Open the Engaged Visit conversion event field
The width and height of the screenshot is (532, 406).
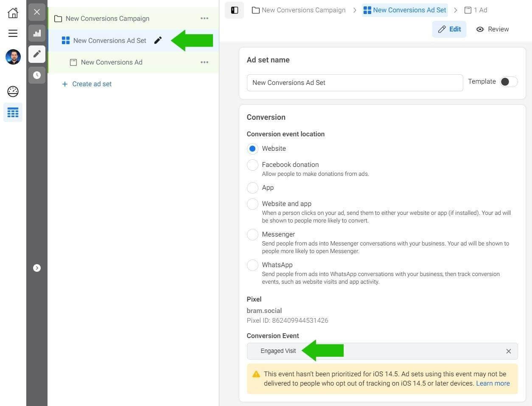point(382,351)
